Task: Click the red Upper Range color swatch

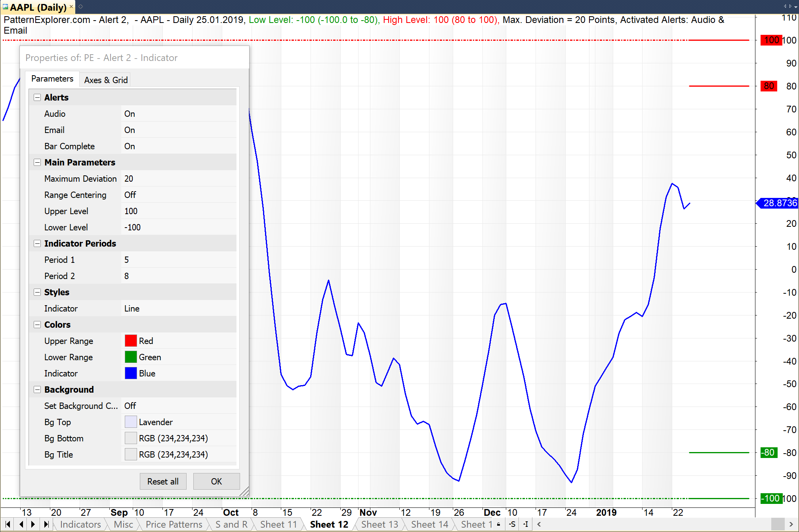Action: pos(131,341)
